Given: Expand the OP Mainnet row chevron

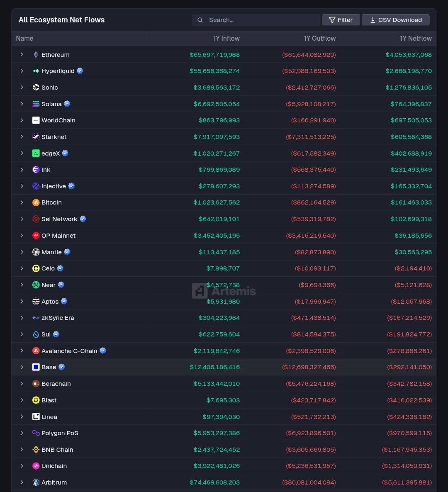Looking at the screenshot, I should point(22,235).
